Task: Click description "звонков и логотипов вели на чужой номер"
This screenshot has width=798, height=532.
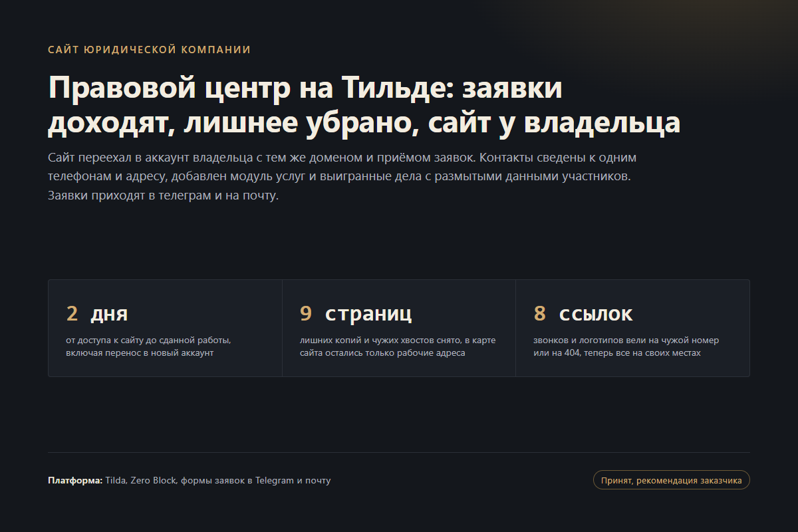Action: click(626, 346)
